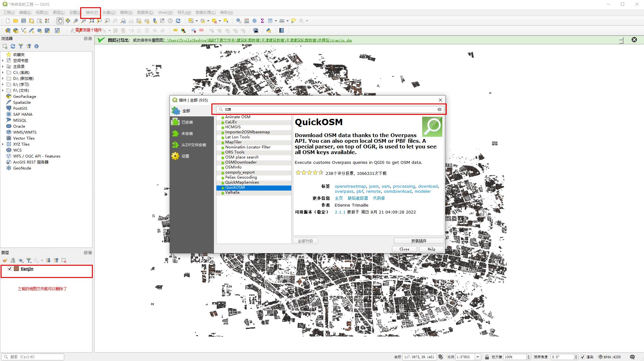Toggle the 渲染 render checkbox
644x361 pixels.
583,357
